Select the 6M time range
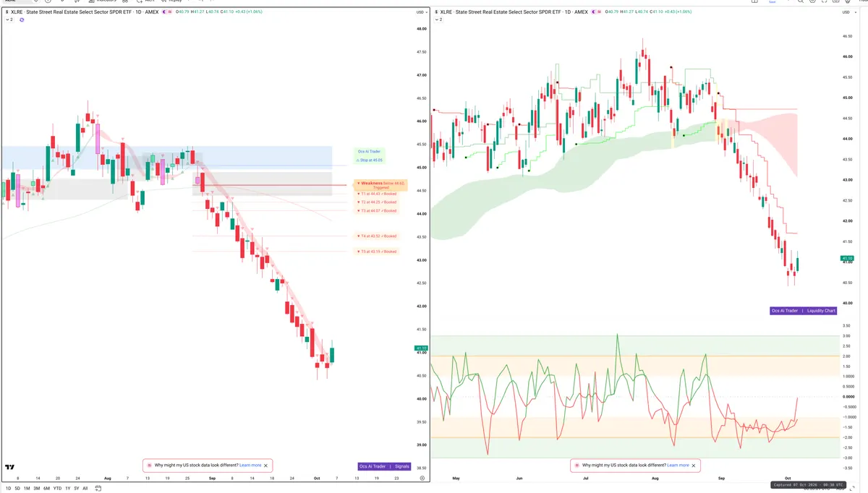This screenshot has height=493, width=868. coord(46,489)
